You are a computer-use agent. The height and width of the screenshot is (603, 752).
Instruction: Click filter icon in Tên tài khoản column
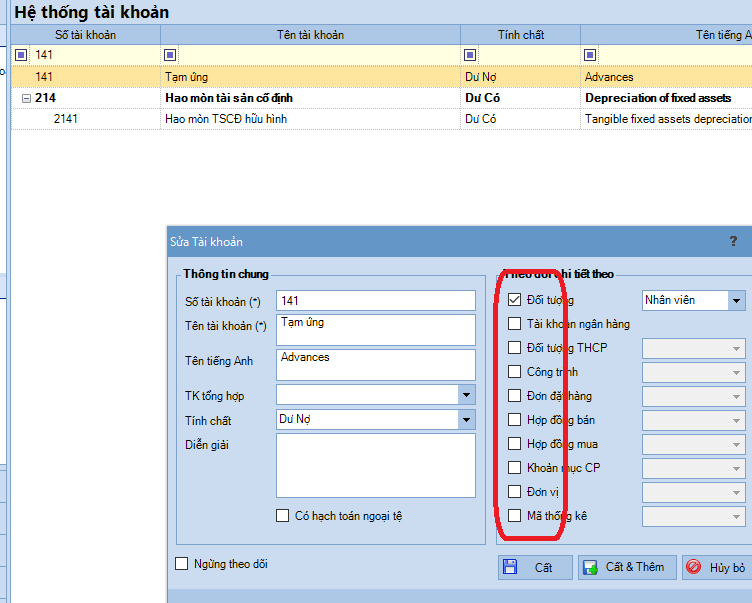tap(170, 55)
